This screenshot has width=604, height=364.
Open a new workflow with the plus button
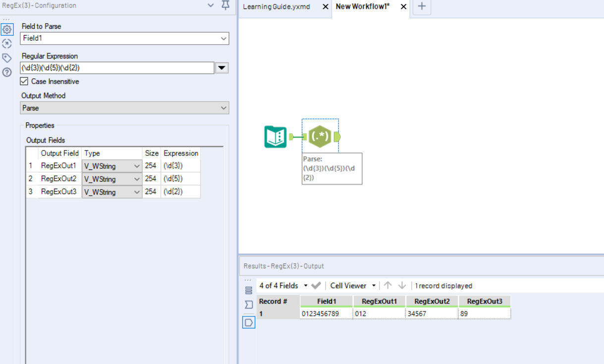[422, 7]
